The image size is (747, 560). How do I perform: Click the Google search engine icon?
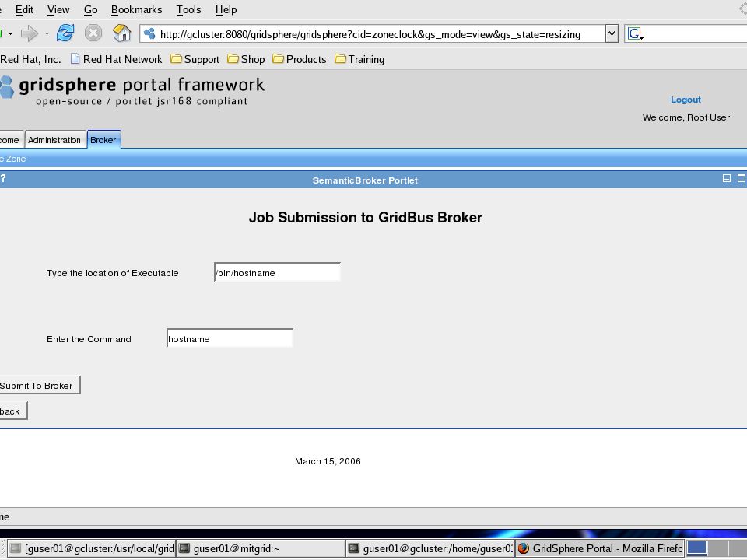(636, 33)
